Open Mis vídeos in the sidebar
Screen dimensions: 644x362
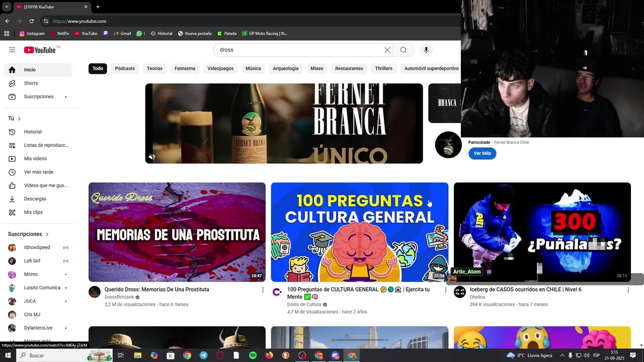tap(38, 158)
